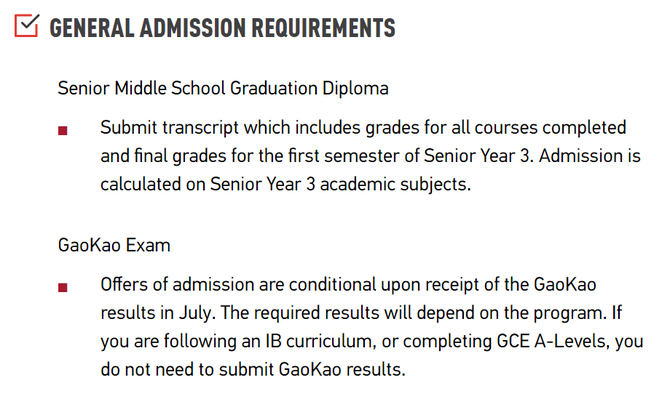Click the word Exam after GaoKao
Viewport: 670px width, 404px height.
tap(148, 245)
